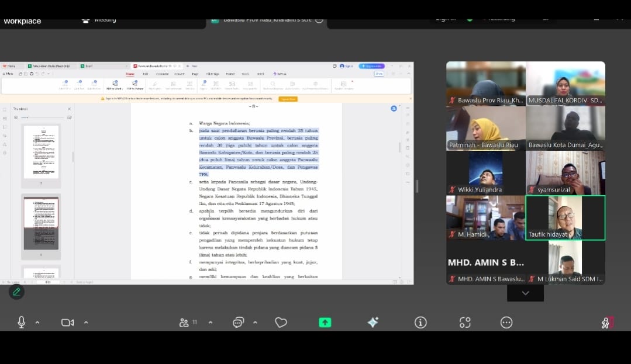The image size is (631, 364).
Task: Select Taufik hidayat's video tile
Action: coord(565,217)
